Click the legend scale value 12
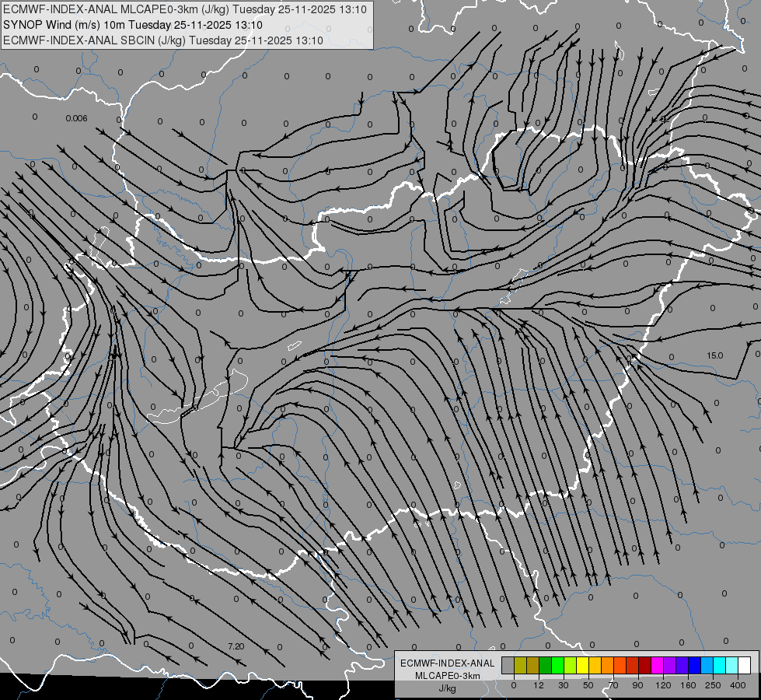761x700 pixels. pos(539,685)
